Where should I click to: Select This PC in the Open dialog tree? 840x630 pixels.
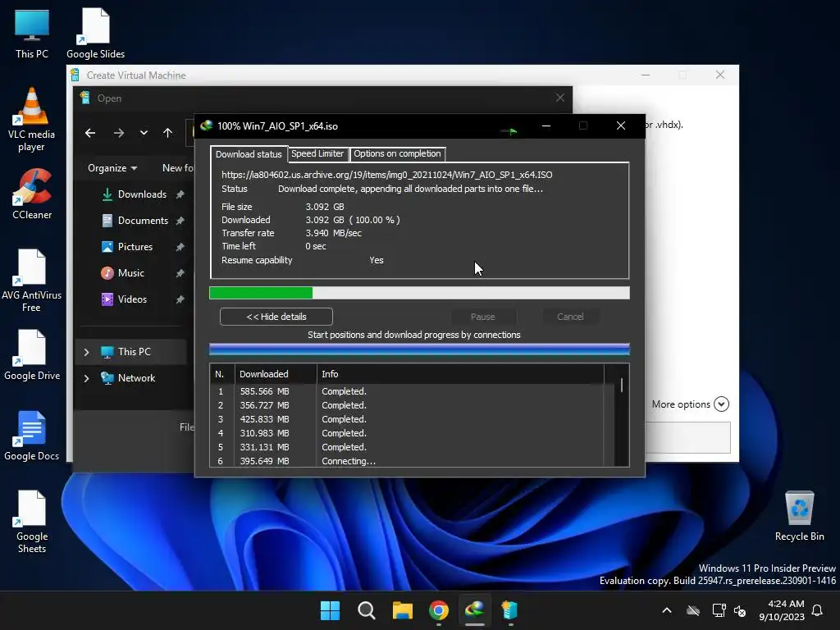click(x=134, y=352)
